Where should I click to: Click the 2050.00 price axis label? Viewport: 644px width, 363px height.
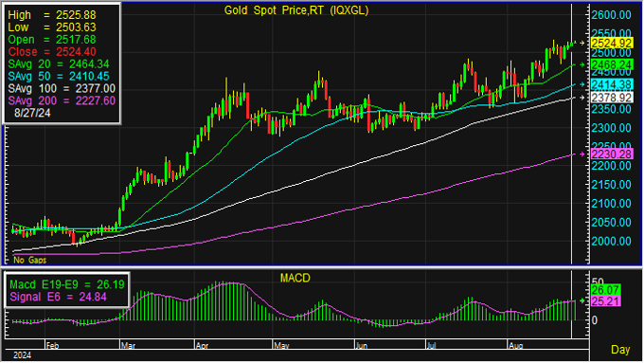tap(611, 223)
